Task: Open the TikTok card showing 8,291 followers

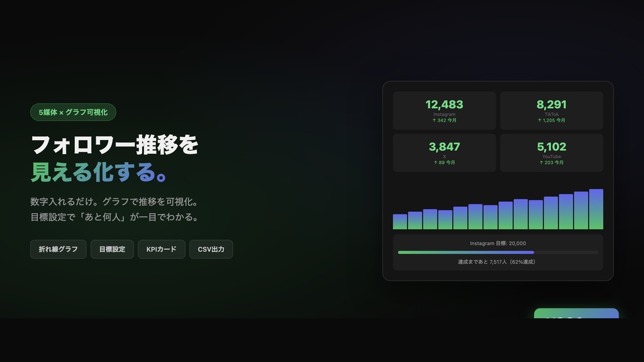Action: pos(552,109)
